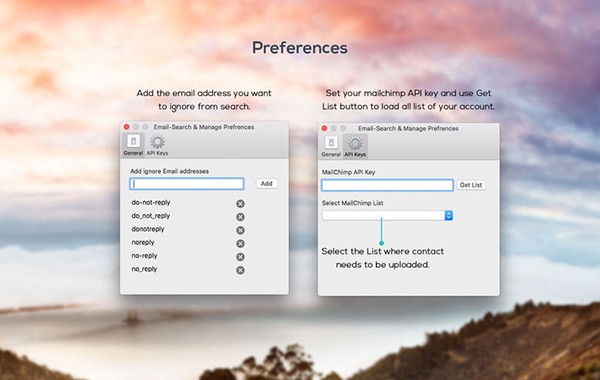600x380 pixels.
Task: Focus the ignore email address input field
Action: pos(187,184)
